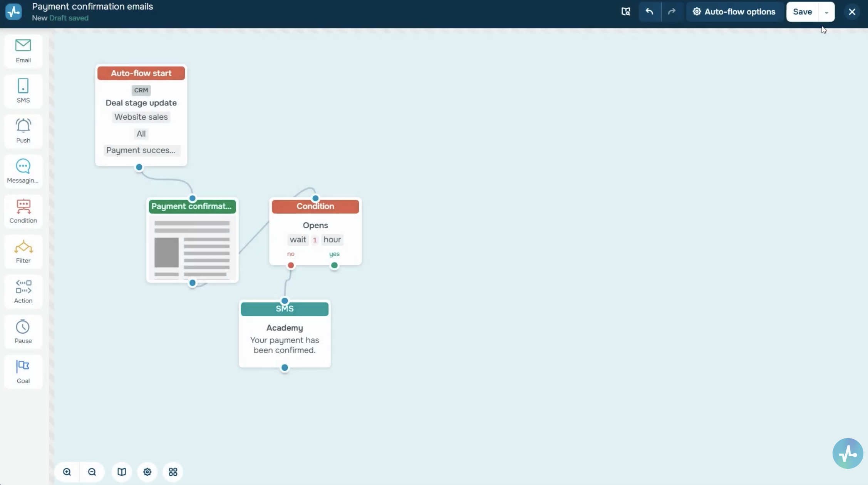Click the green 'yes' output connector
The image size is (868, 485).
[x=334, y=265]
